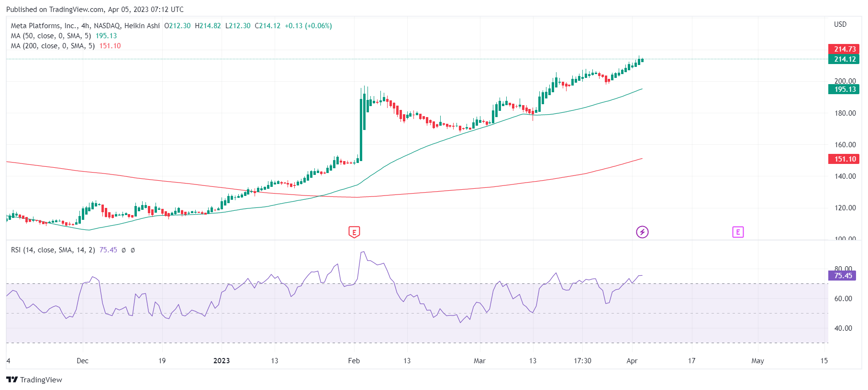868x390 pixels.
Task: Click the 17:30 label on time axis
Action: tap(582, 361)
